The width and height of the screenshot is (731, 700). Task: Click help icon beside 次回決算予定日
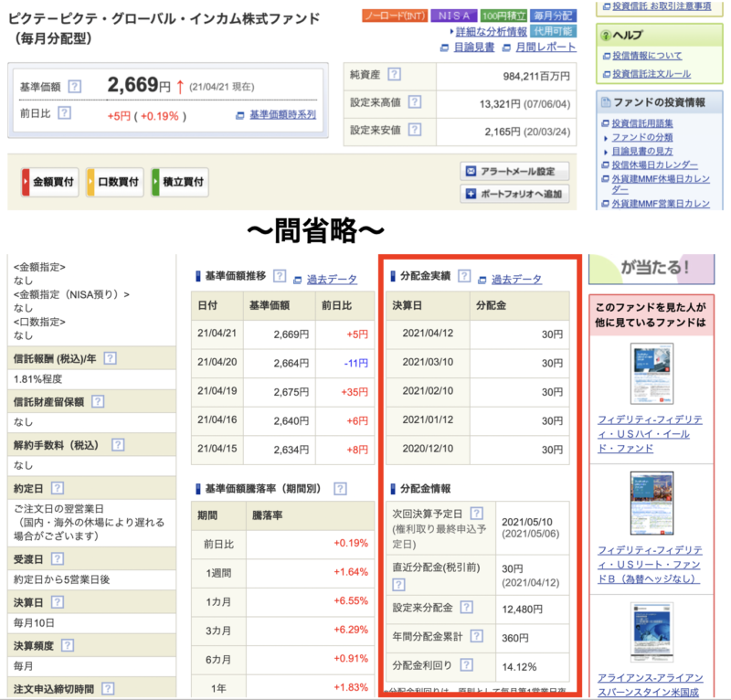[x=476, y=513]
